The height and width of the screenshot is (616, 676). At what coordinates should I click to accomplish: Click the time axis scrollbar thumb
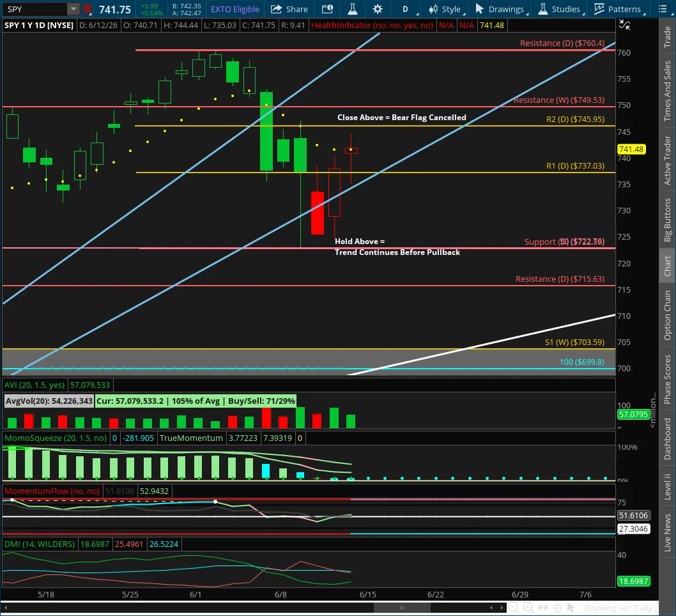(x=402, y=608)
